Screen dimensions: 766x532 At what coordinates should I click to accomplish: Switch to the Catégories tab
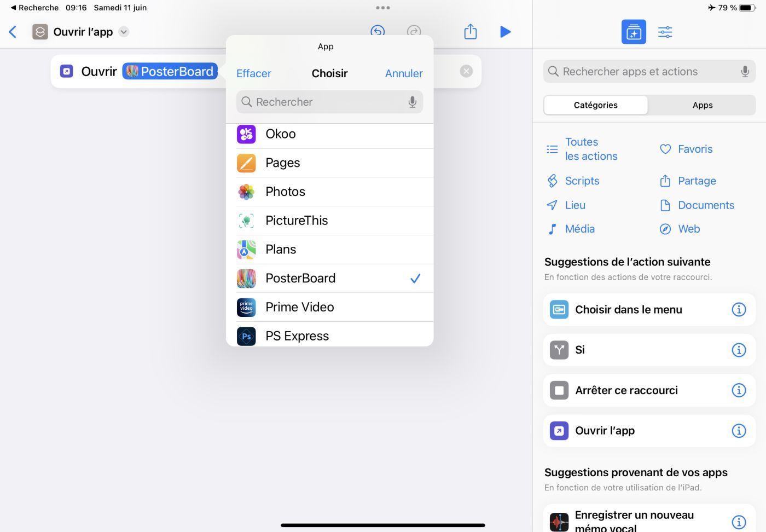click(596, 105)
